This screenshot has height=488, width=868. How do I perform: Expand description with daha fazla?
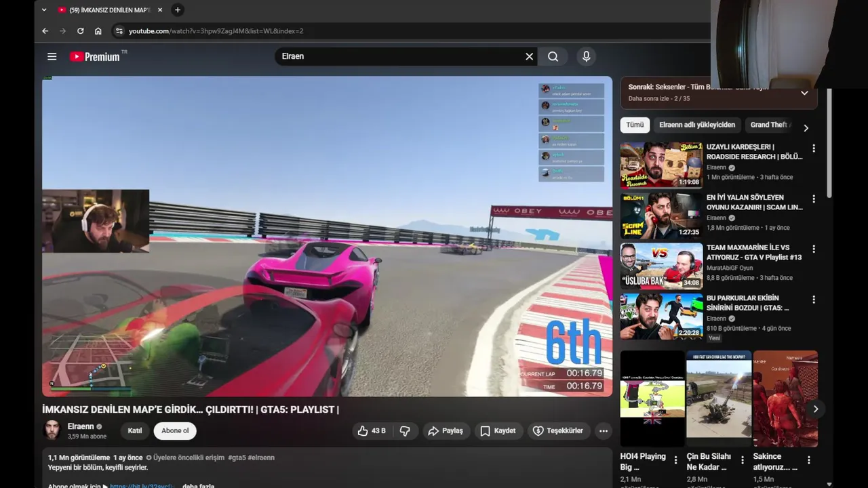pos(198,485)
